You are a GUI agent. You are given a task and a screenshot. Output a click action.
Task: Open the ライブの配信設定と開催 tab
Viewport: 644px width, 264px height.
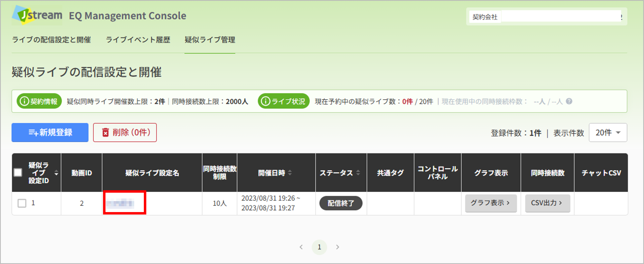tap(52, 40)
